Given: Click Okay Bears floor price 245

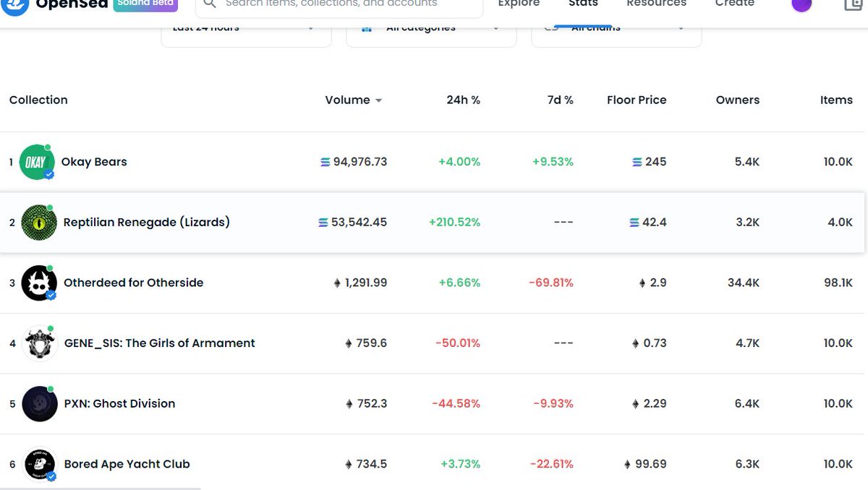Looking at the screenshot, I should (x=650, y=162).
